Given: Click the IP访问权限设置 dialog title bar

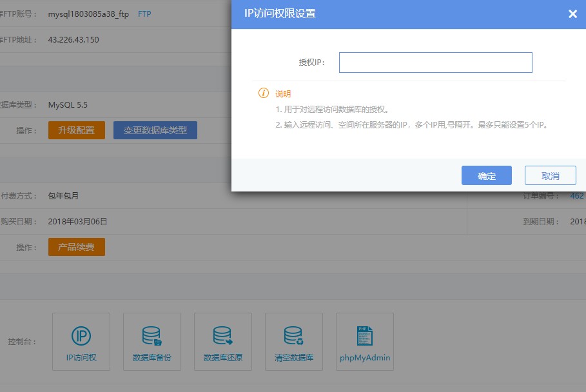Looking at the screenshot, I should 387,14.
